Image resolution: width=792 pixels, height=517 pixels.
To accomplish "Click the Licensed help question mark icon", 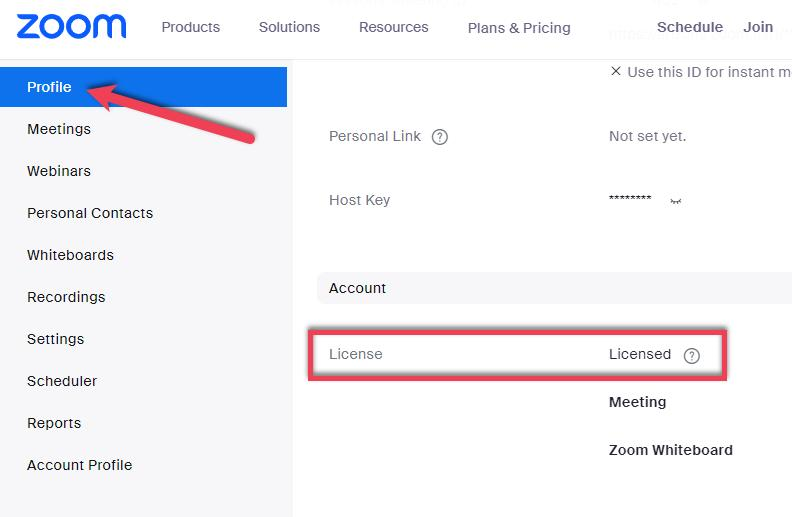I will [x=691, y=355].
